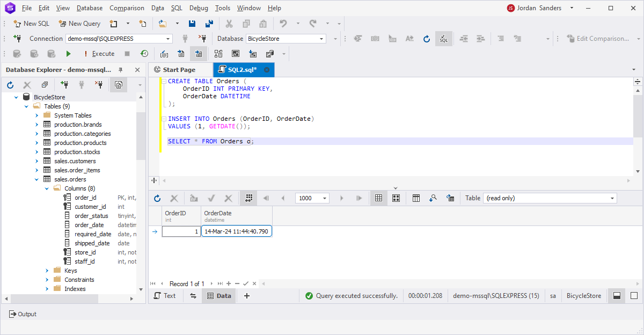The width and height of the screenshot is (644, 335).
Task: Click the Find in grid magnifier icon
Action: coord(433,198)
